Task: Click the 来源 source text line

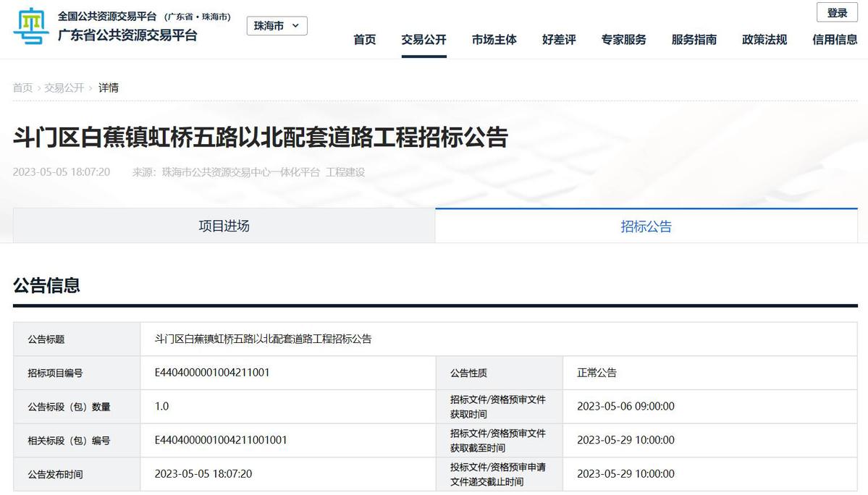Action: tap(248, 172)
